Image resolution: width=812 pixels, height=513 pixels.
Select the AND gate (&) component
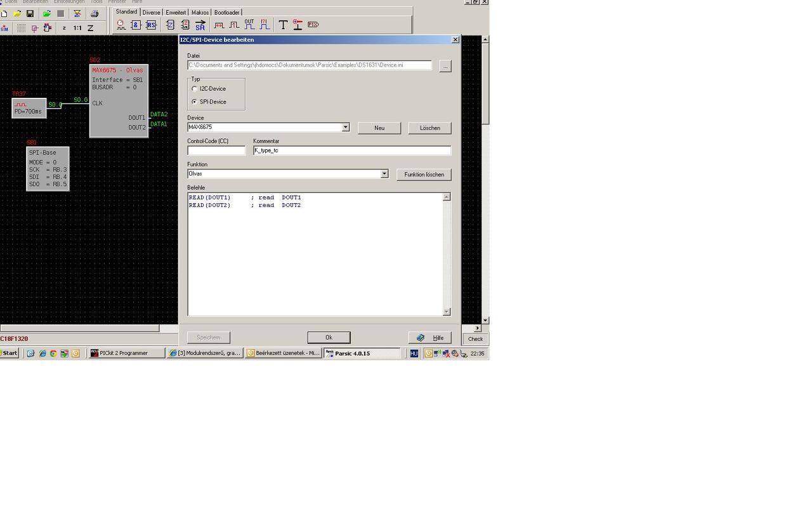pyautogui.click(x=136, y=25)
